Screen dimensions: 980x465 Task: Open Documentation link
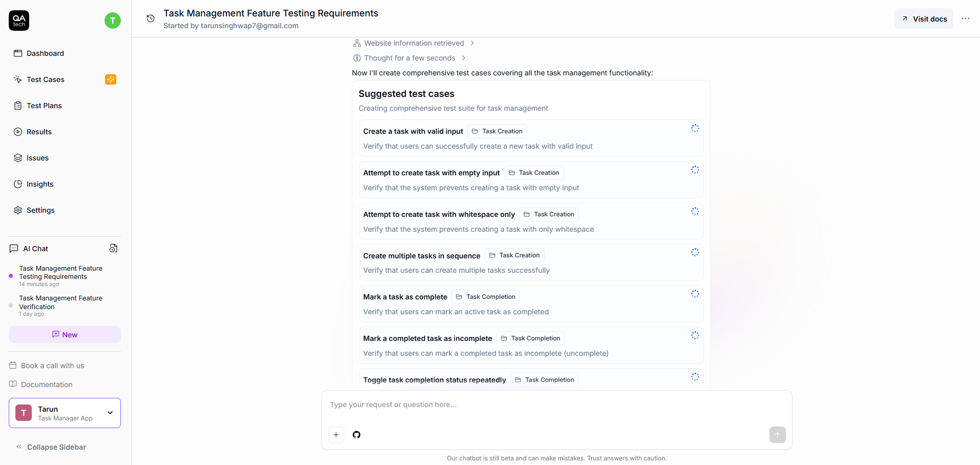41,385
